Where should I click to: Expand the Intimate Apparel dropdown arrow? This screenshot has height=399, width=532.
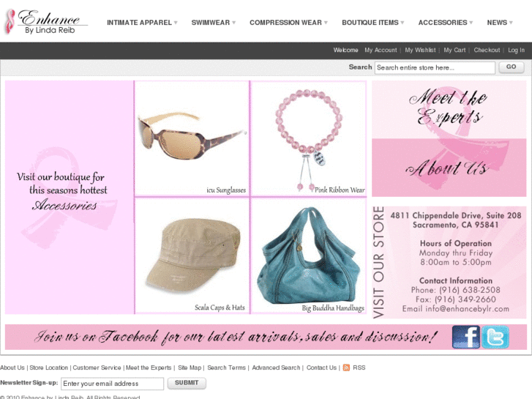[176, 23]
